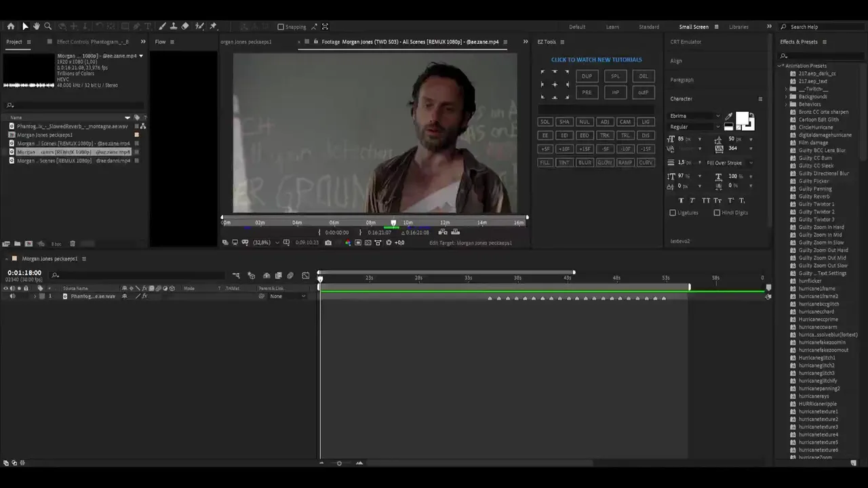Enable motion blur icon in timeline
This screenshot has height=488, width=868.
[290, 276]
